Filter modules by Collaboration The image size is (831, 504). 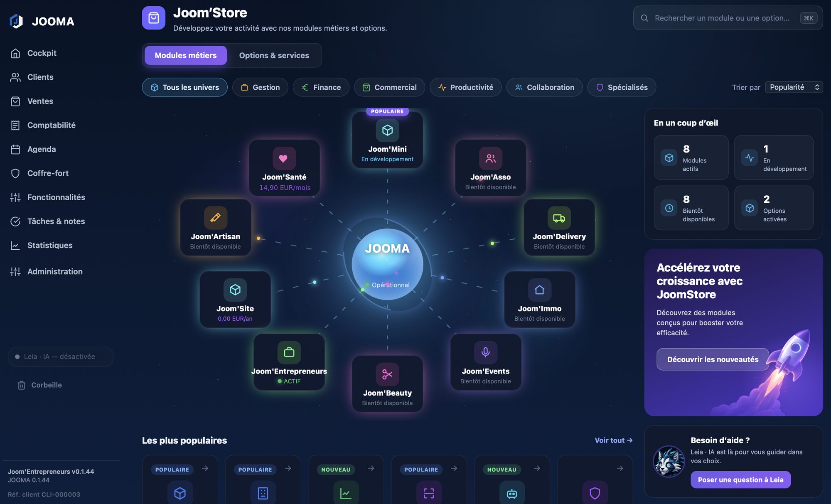544,87
